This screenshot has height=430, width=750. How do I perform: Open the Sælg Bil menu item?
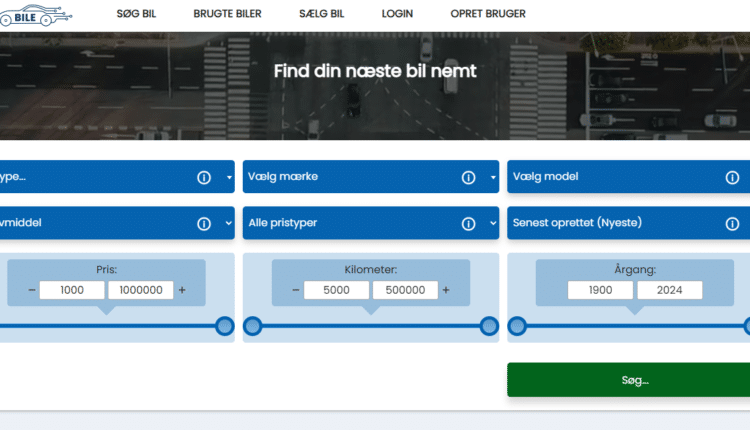(321, 14)
